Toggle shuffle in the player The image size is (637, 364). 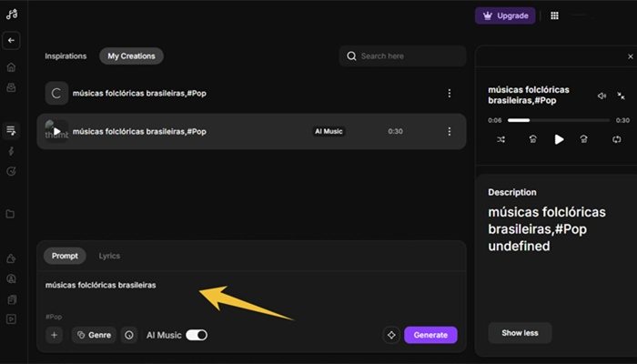click(500, 139)
